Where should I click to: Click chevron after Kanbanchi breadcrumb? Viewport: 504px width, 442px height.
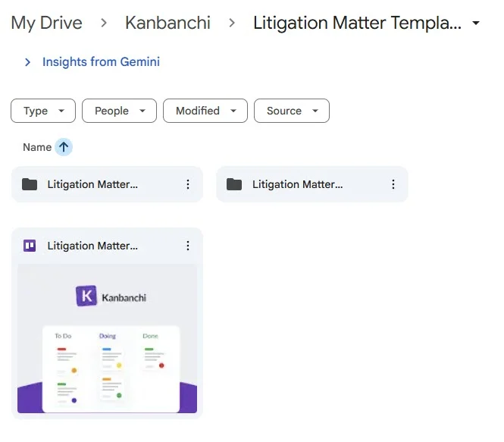pyautogui.click(x=232, y=23)
